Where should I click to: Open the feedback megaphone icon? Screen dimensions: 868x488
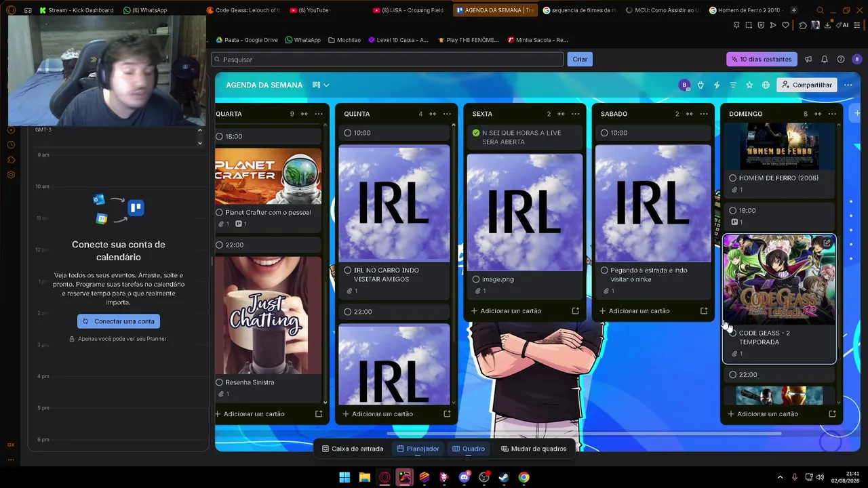pos(808,59)
